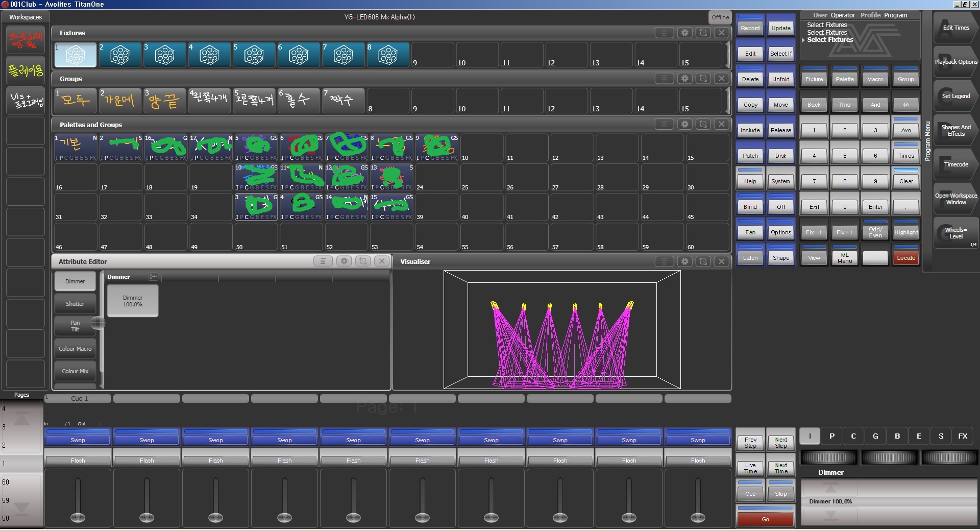Click Dimmer 100.0% cell in Attribute Editor
980x531 pixels.
click(133, 301)
